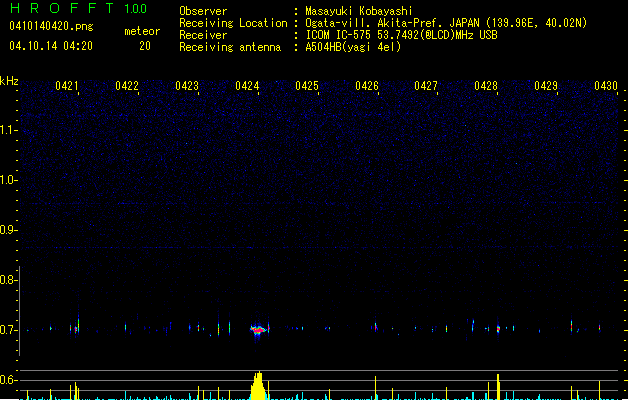Click the 0422 time marker

point(127,86)
